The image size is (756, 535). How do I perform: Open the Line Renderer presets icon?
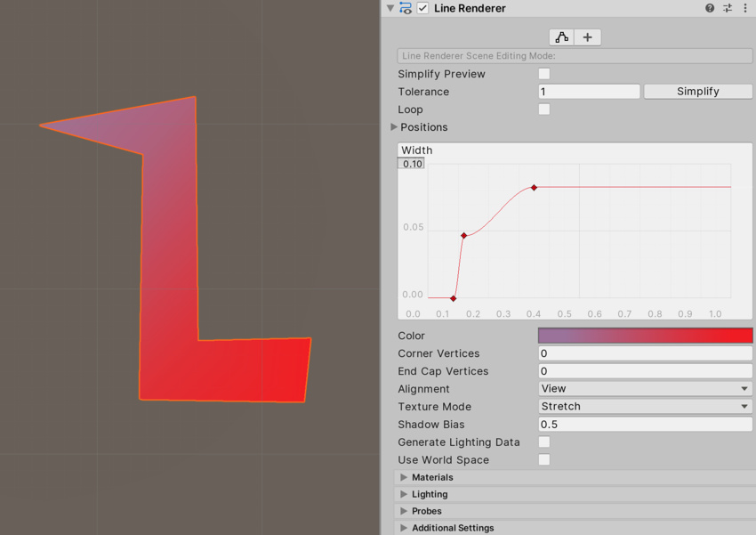(728, 8)
